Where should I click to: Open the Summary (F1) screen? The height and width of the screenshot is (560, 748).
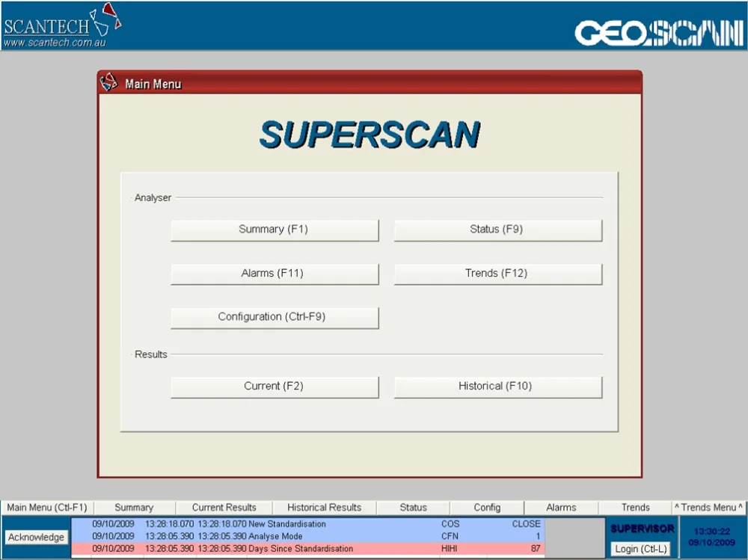coord(275,230)
